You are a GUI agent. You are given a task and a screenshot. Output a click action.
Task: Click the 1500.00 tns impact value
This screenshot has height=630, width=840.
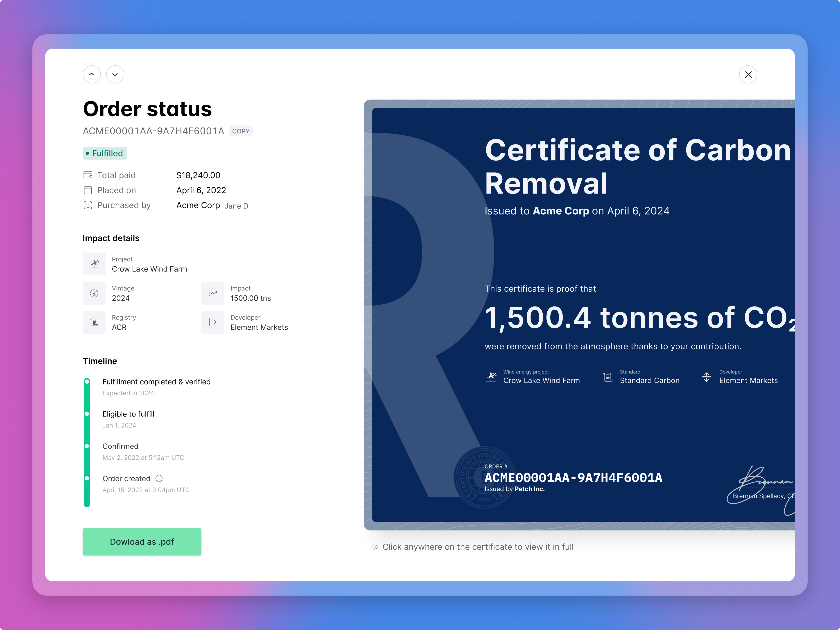pos(251,298)
